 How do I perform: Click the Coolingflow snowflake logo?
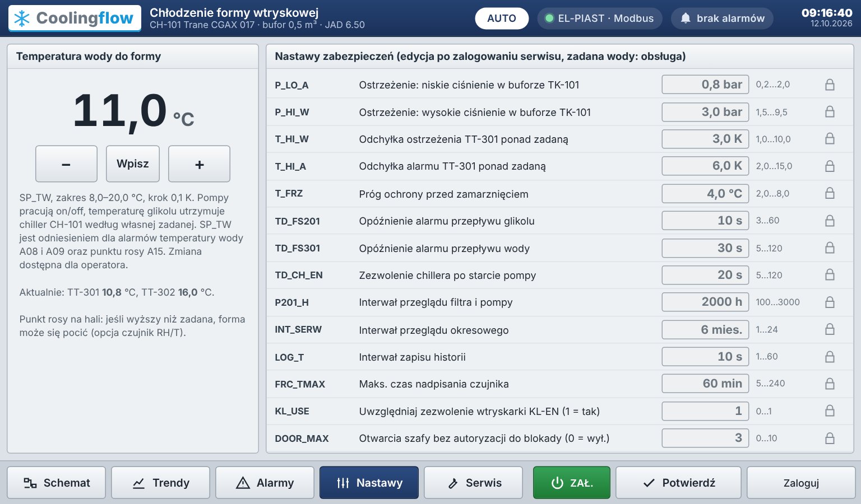tap(22, 18)
